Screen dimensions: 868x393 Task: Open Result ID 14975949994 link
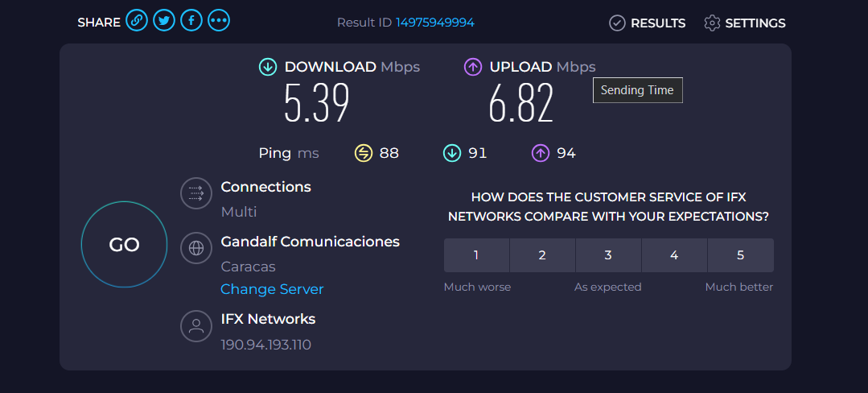click(434, 23)
